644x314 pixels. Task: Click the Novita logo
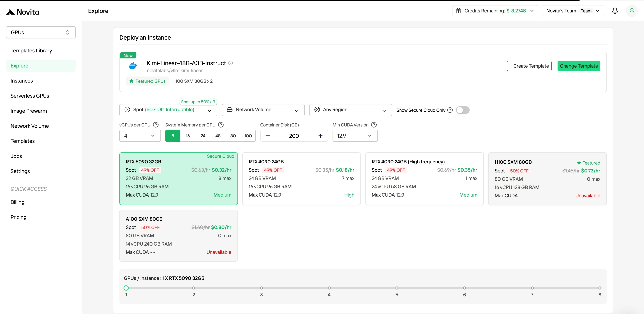click(23, 12)
